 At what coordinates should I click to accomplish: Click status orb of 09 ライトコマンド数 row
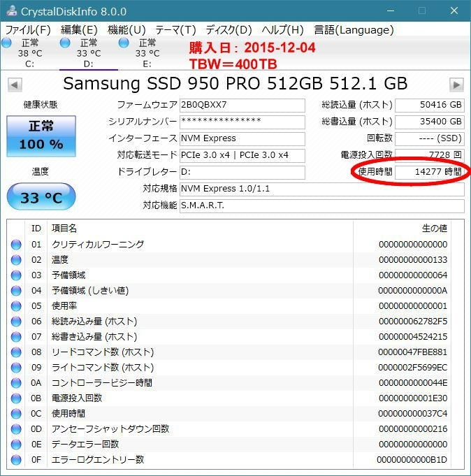pyautogui.click(x=16, y=368)
